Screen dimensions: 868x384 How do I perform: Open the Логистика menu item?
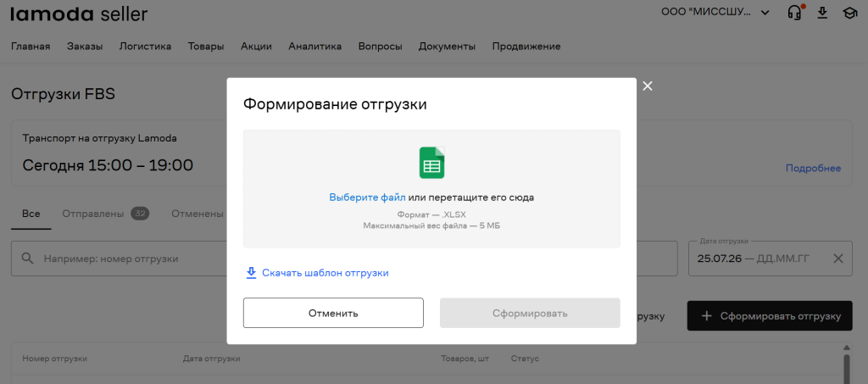[145, 47]
